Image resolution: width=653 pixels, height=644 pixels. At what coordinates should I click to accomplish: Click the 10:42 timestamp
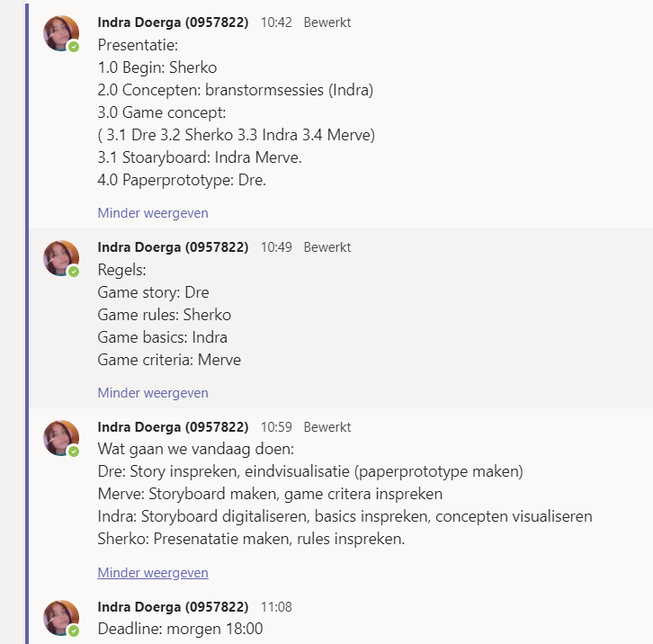[x=276, y=22]
